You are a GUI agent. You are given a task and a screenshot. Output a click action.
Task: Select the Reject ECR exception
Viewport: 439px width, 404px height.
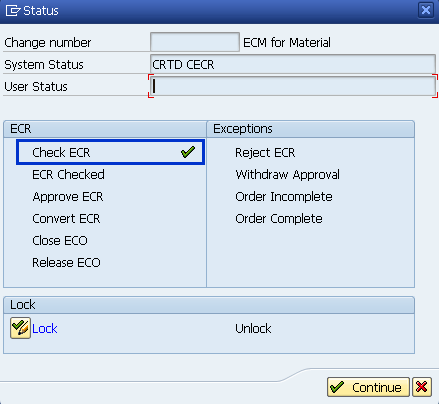coord(265,153)
